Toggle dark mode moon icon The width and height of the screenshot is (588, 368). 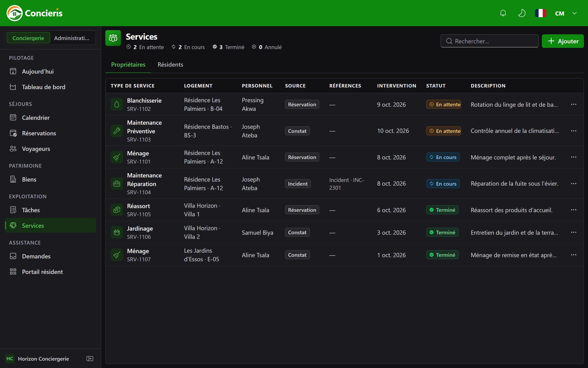point(522,13)
